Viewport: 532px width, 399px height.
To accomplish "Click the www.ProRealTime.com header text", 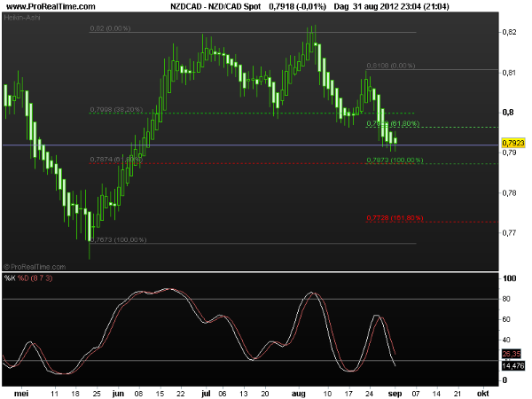I will [x=51, y=6].
